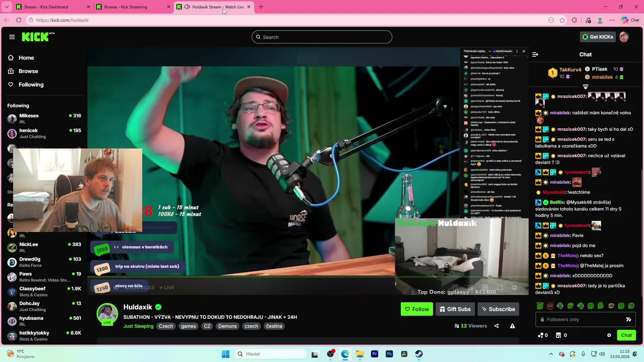This screenshot has height=362, width=644.
Task: Open the Just Sleeping category link
Action: (138, 326)
